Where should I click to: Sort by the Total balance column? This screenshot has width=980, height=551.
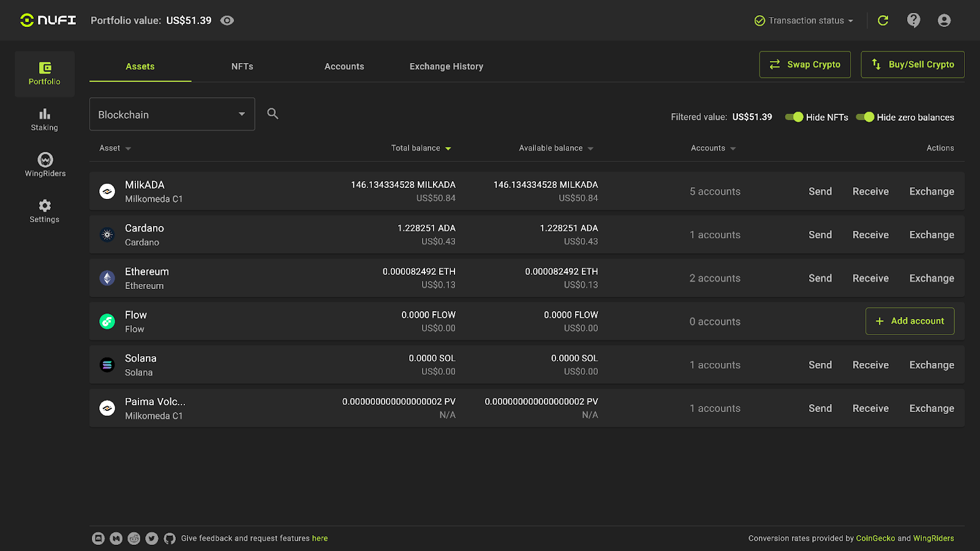[x=421, y=148]
